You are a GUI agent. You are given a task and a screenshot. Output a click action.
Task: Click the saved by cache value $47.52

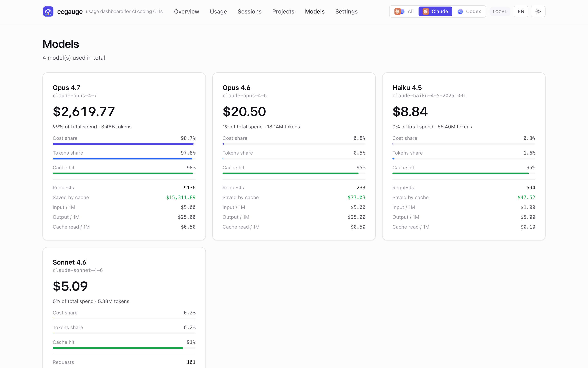526,197
